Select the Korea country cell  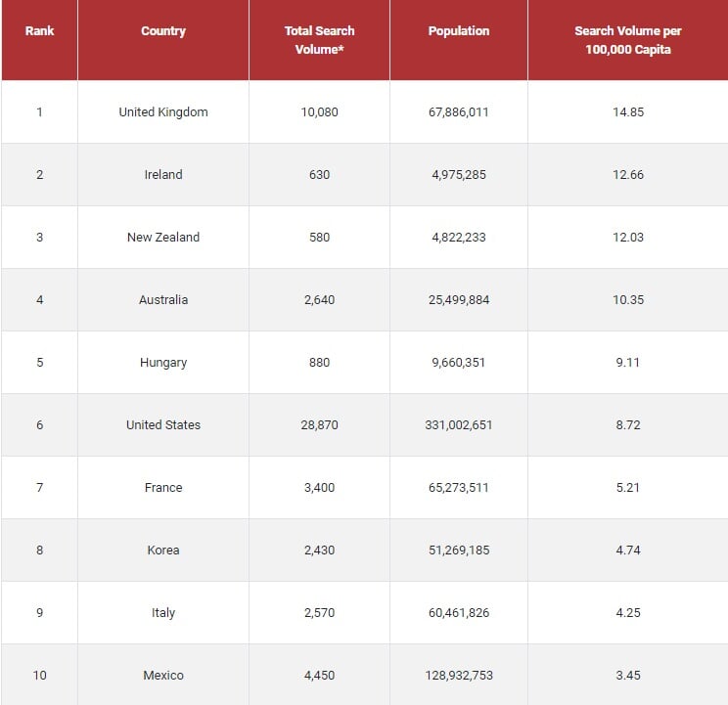point(163,551)
